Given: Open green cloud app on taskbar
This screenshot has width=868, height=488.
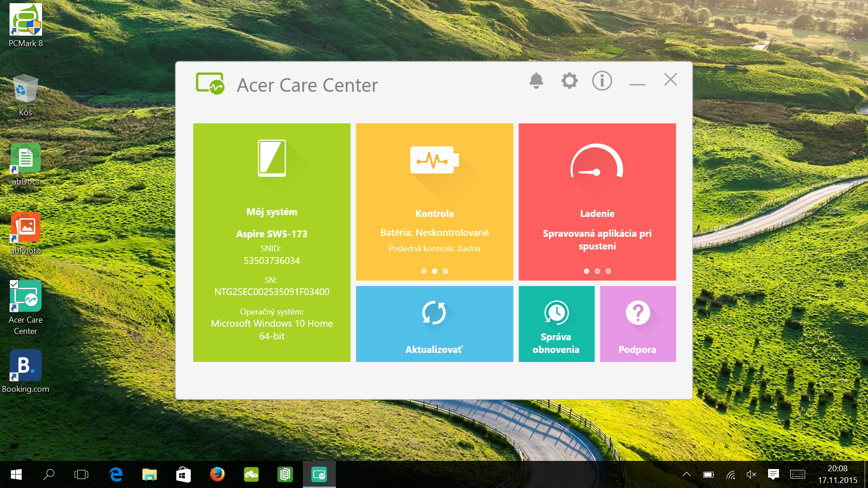Looking at the screenshot, I should click(251, 474).
